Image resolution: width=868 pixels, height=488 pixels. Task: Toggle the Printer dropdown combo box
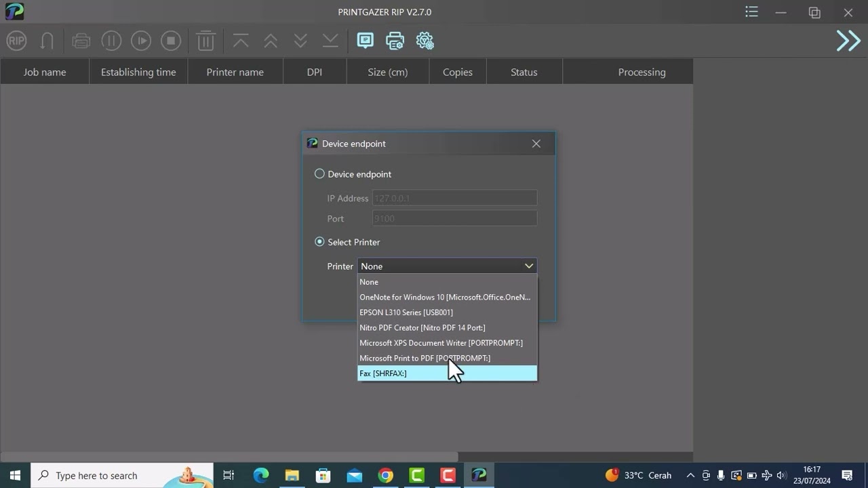click(x=448, y=266)
